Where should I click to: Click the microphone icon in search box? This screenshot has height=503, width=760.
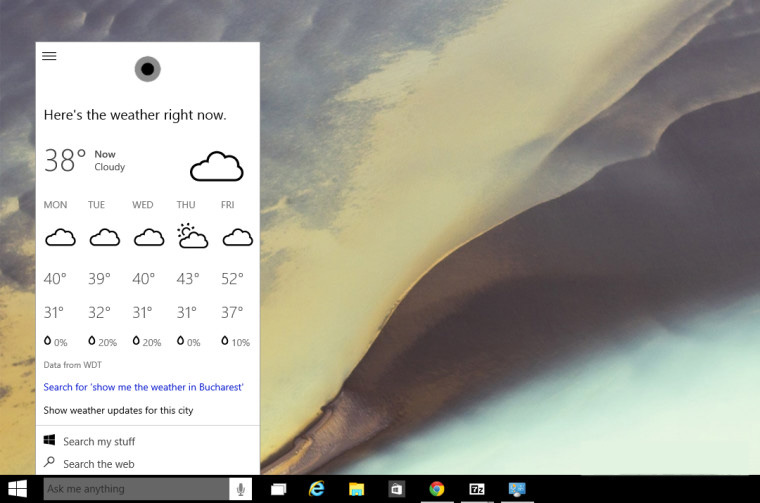[x=241, y=489]
